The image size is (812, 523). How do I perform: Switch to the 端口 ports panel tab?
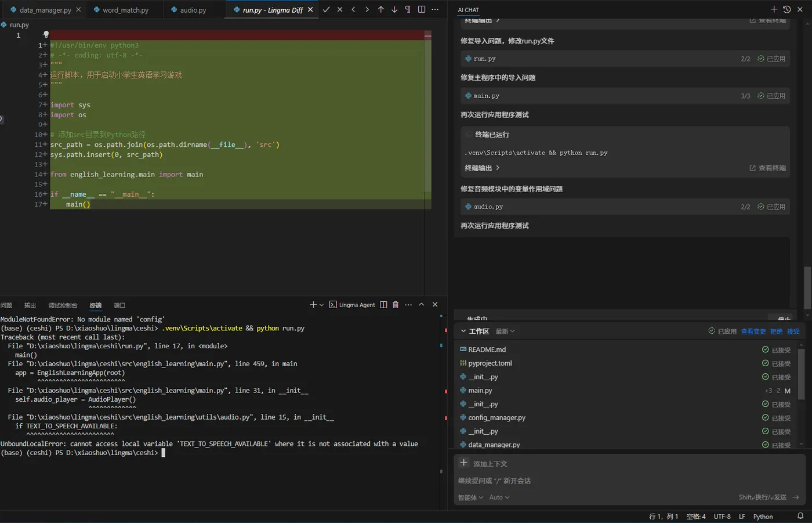pyautogui.click(x=119, y=305)
